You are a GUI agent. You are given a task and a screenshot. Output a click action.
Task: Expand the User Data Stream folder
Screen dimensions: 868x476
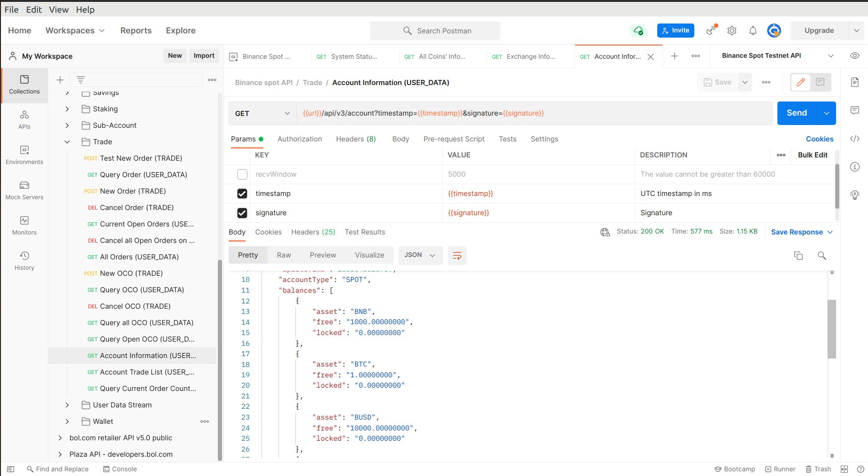67,405
